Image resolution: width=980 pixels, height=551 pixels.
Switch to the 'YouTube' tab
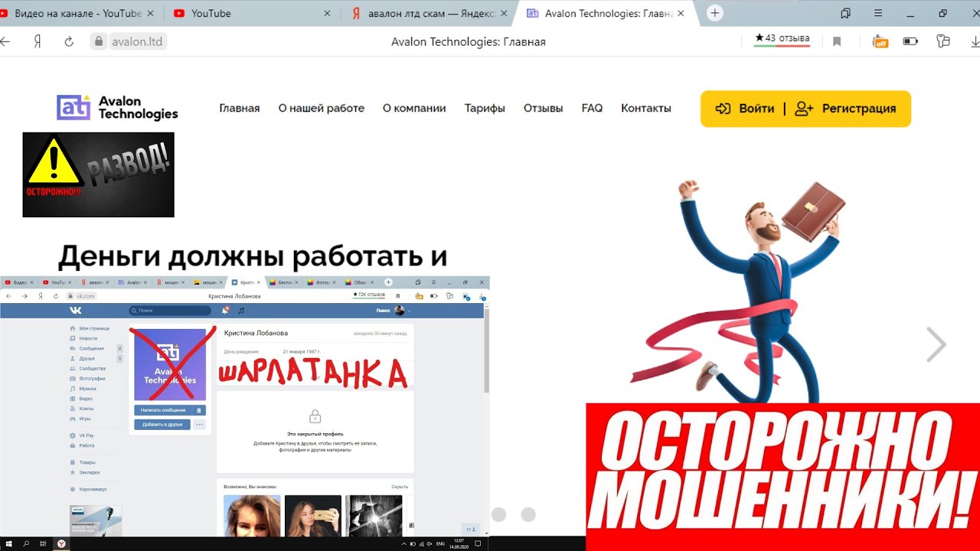point(251,13)
